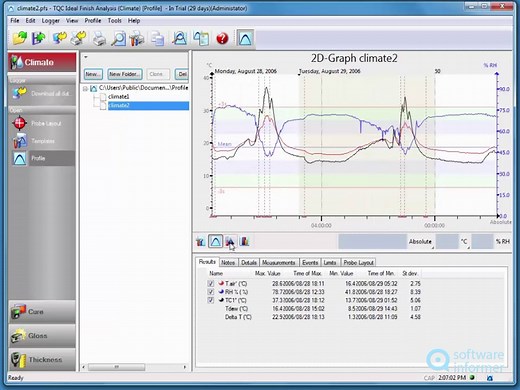
Task: Switch to the Thickness module
Action: (42, 359)
